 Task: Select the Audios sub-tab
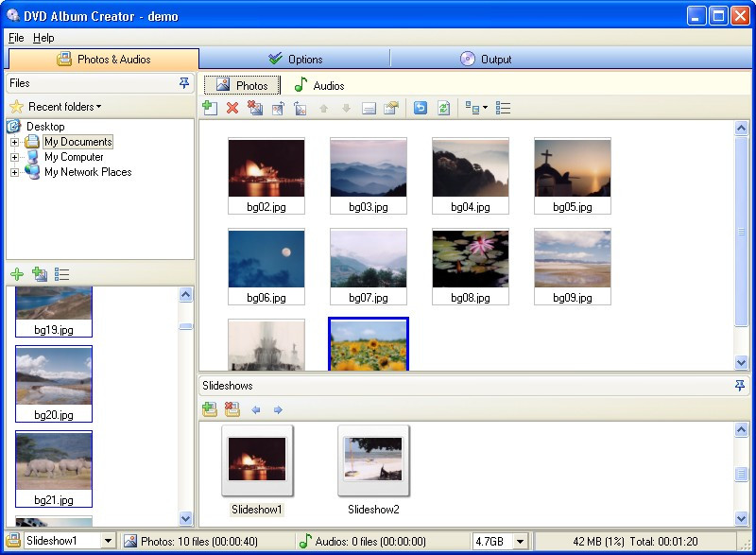click(319, 85)
